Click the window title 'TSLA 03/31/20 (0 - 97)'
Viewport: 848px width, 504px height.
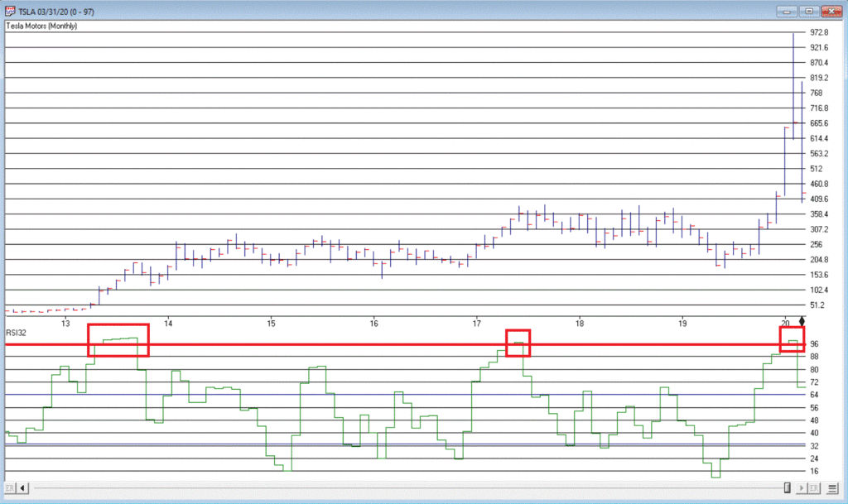[x=56, y=12]
